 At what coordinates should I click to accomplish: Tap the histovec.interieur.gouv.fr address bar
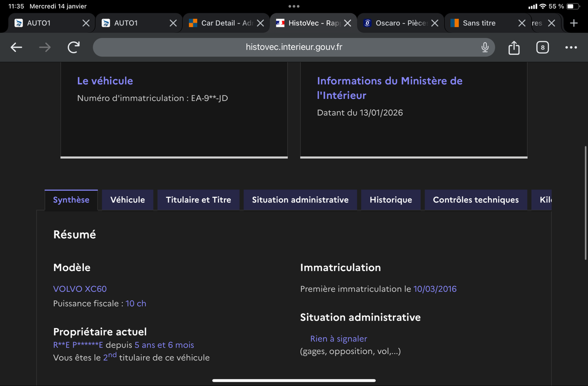(294, 47)
